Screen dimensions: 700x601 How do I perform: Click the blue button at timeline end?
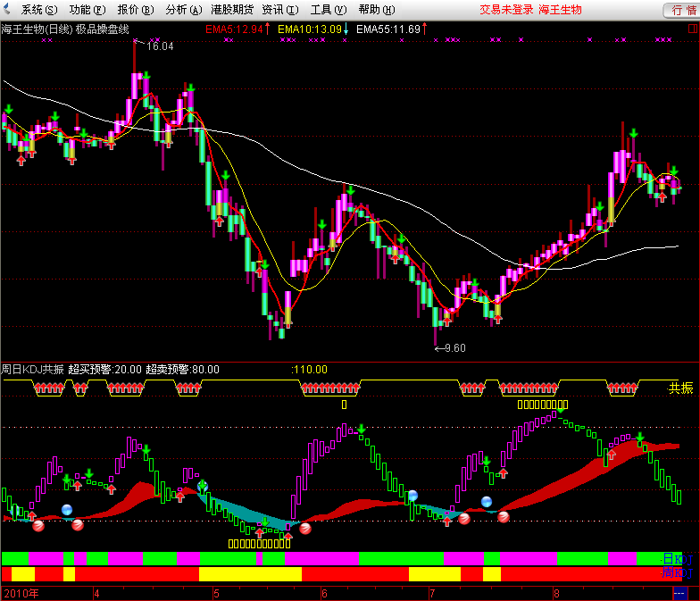(679, 593)
